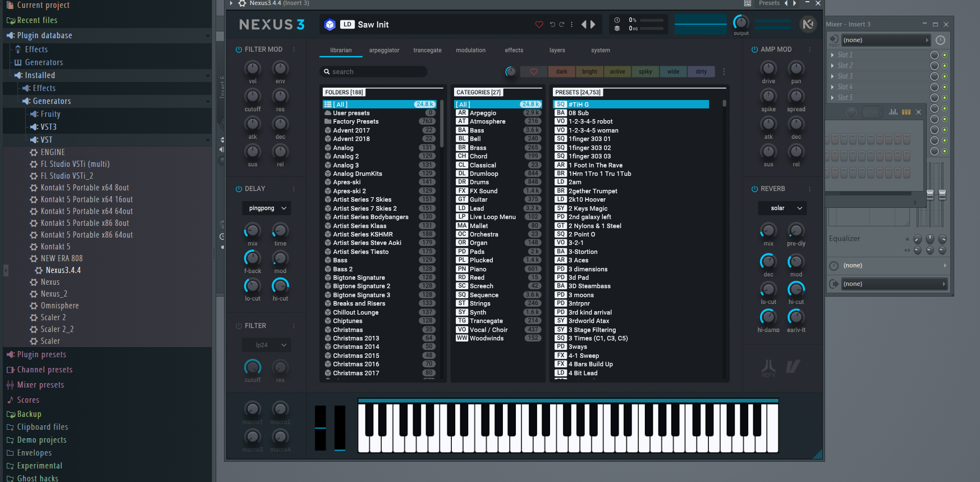Open the lp24 filter type dropdown
Screen dimensions: 980x482
click(267, 345)
